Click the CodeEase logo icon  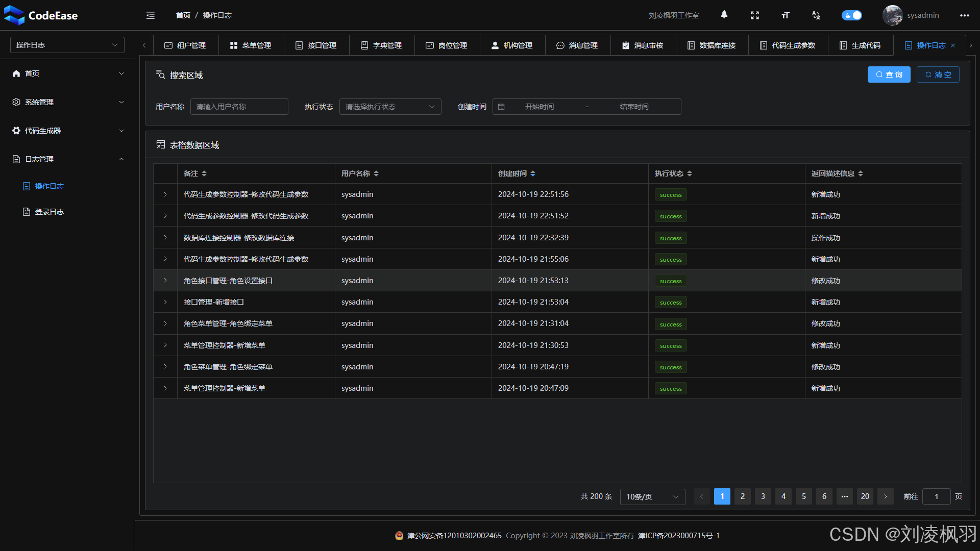[14, 15]
